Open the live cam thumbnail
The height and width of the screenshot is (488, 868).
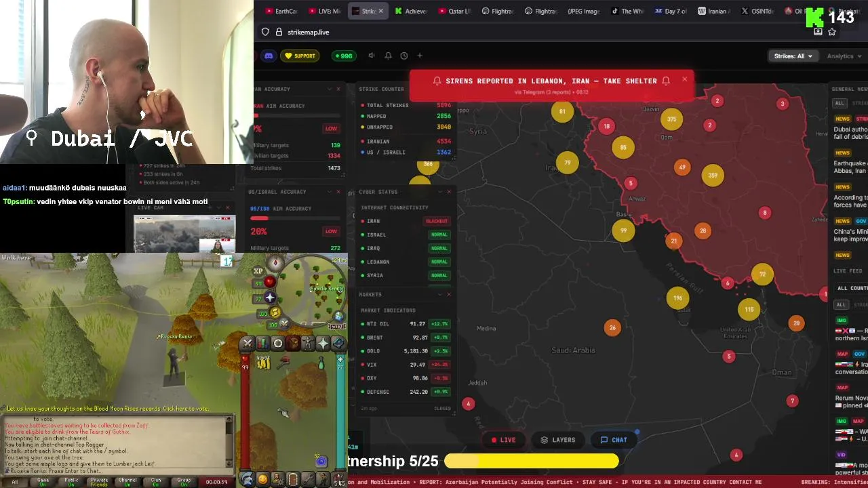(184, 234)
